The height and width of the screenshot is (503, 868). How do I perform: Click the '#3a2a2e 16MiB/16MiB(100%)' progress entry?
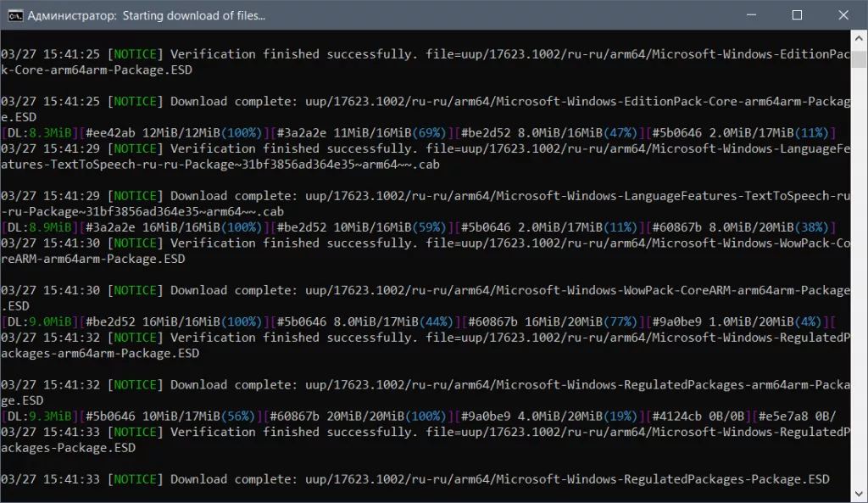[x=174, y=227]
